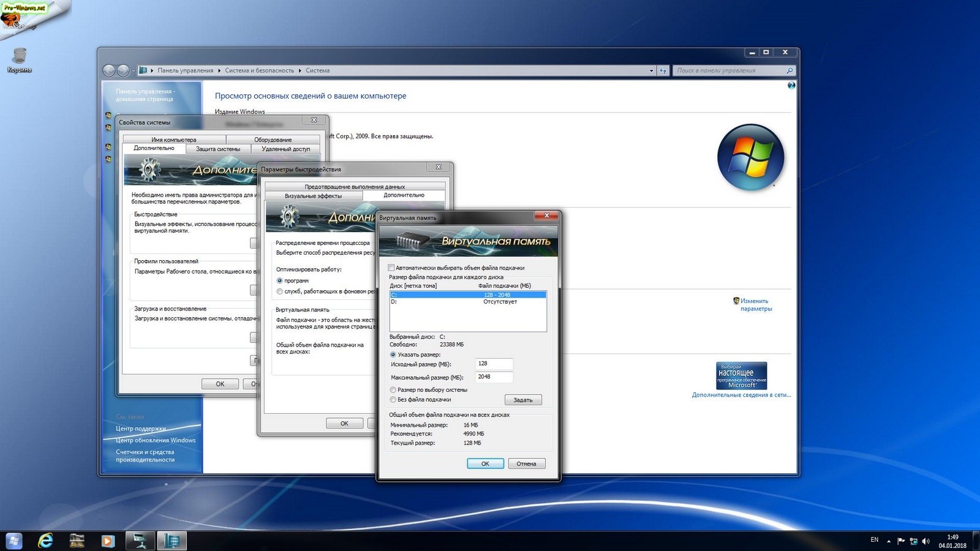
Task: Open 'Центр обновления Windows' link
Action: click(x=156, y=440)
